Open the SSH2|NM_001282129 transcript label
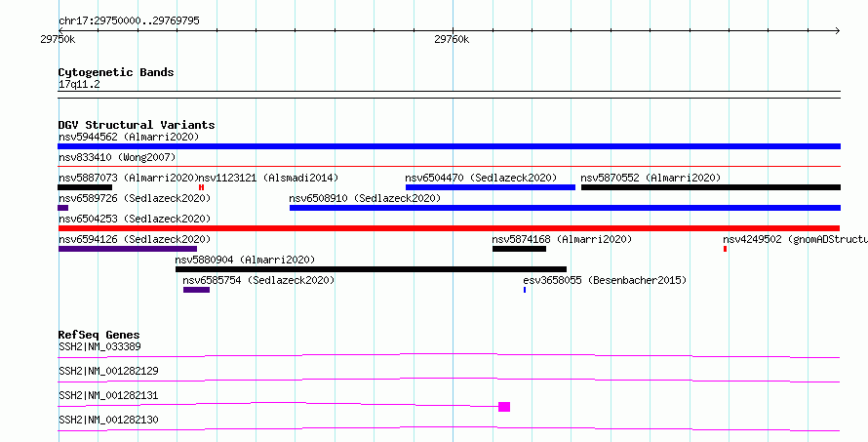The image size is (868, 442). point(108,371)
